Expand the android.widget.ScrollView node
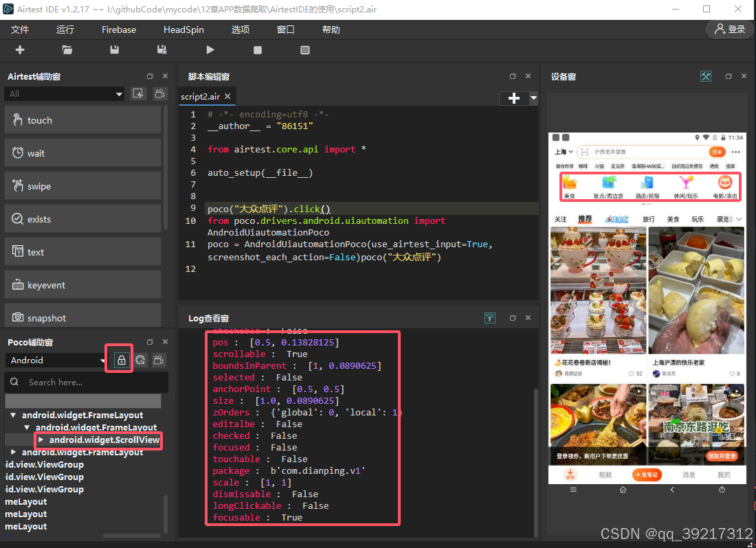The width and height of the screenshot is (756, 548). pyautogui.click(x=41, y=439)
